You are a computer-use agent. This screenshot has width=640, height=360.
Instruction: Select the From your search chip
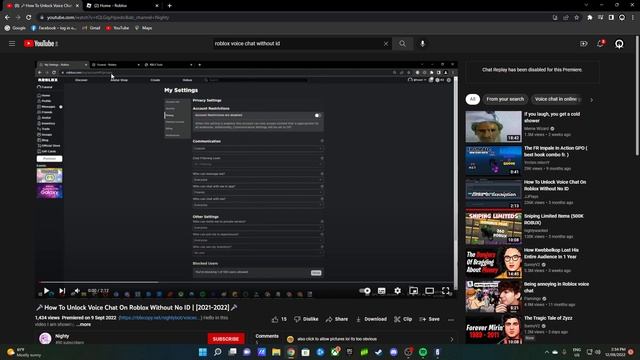tap(505, 99)
